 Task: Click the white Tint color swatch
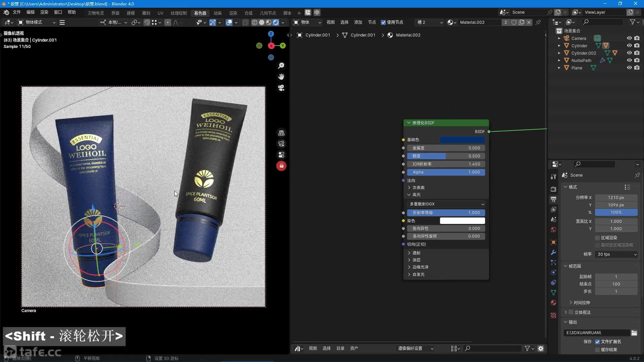point(462,221)
